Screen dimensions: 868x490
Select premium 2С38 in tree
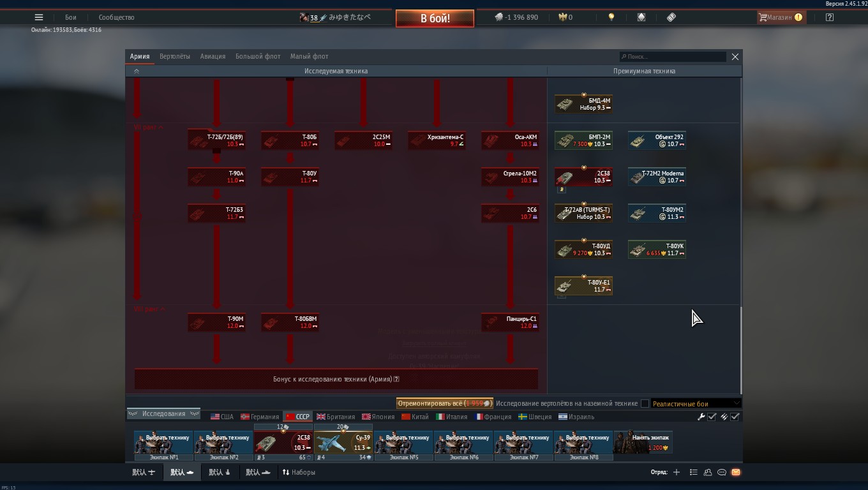(583, 177)
